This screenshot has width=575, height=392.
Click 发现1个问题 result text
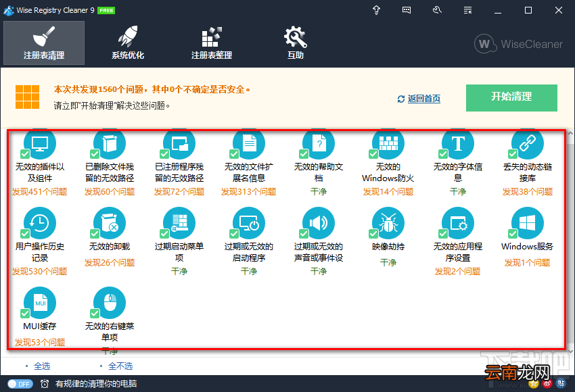click(x=528, y=262)
